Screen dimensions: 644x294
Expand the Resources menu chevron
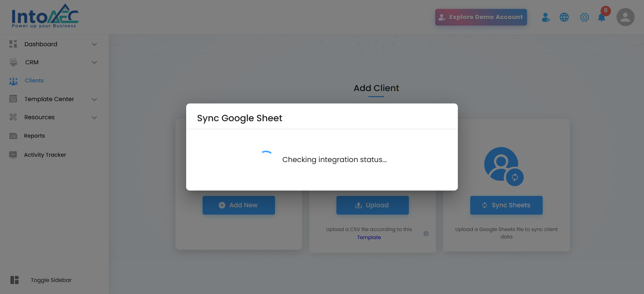point(94,118)
